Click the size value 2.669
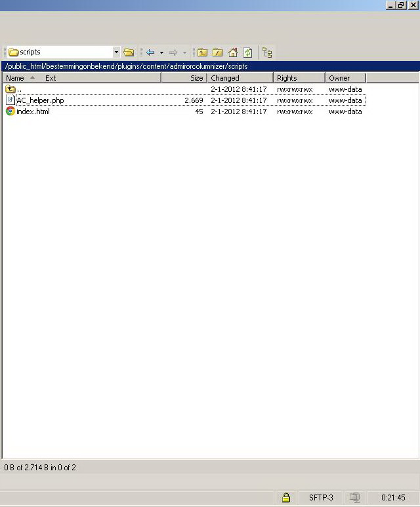Image resolution: width=420 pixels, height=507 pixels. tap(194, 100)
